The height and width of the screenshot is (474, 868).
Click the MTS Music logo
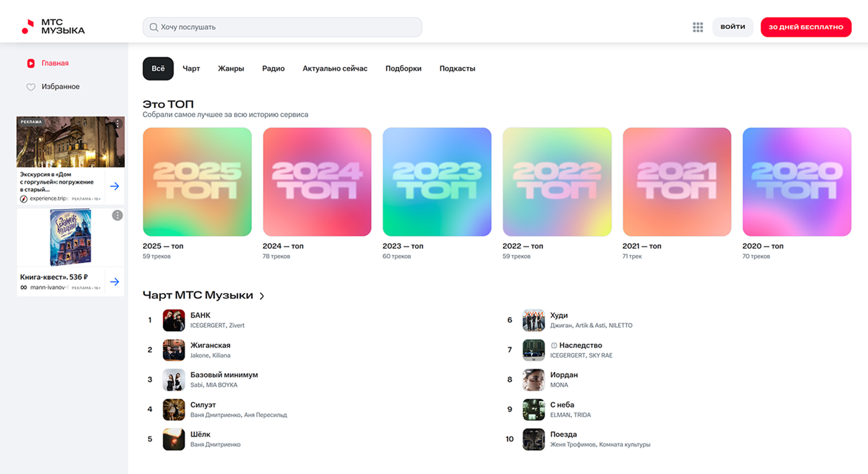[x=53, y=27]
